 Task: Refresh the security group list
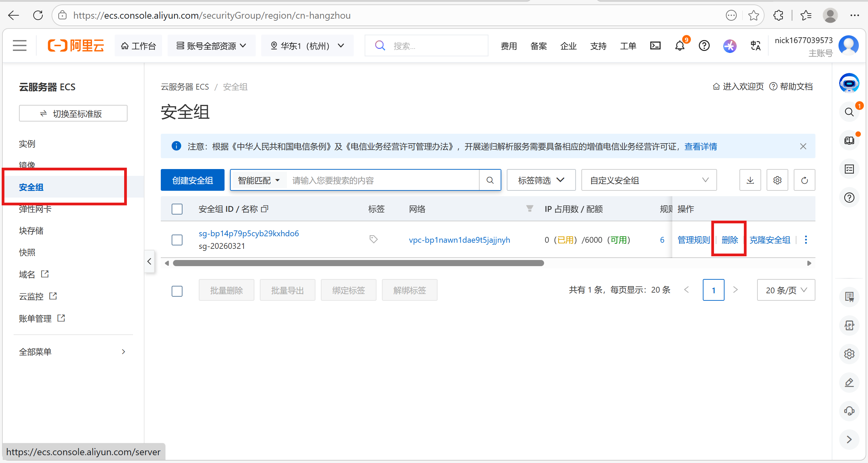coord(804,180)
